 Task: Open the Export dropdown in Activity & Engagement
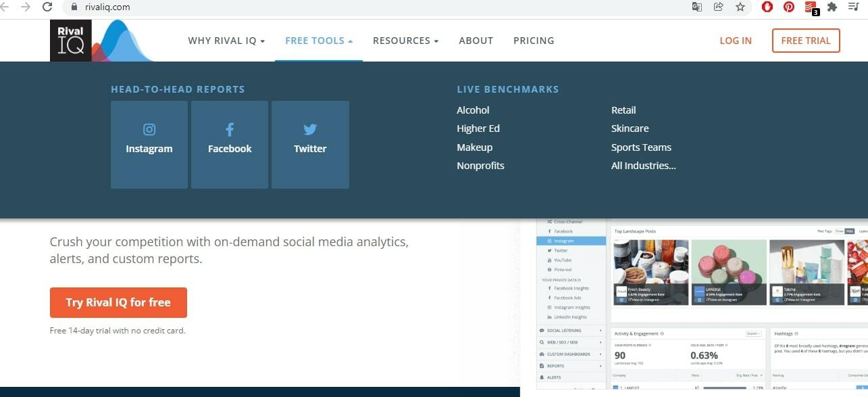click(753, 333)
